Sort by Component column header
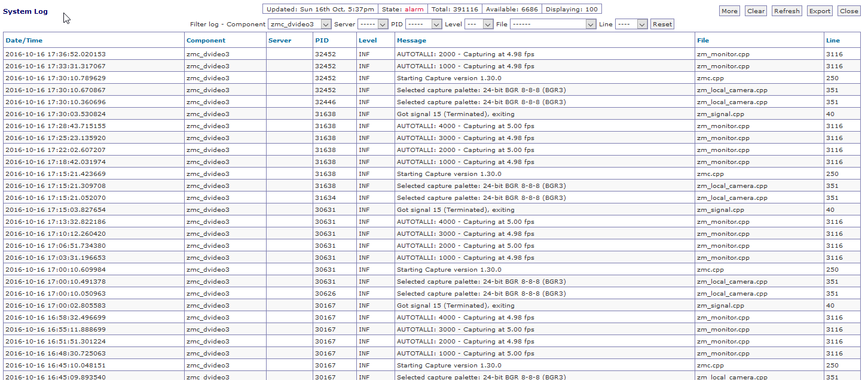 coord(206,41)
